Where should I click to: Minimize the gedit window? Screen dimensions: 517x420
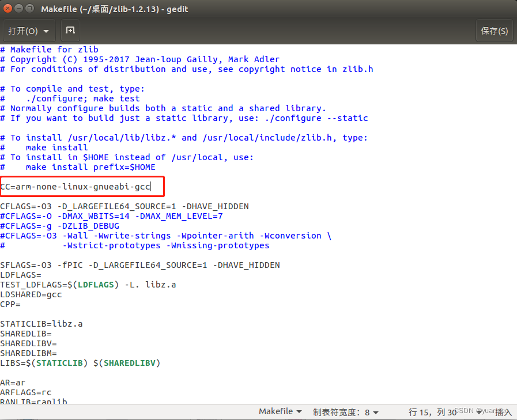click(19, 9)
